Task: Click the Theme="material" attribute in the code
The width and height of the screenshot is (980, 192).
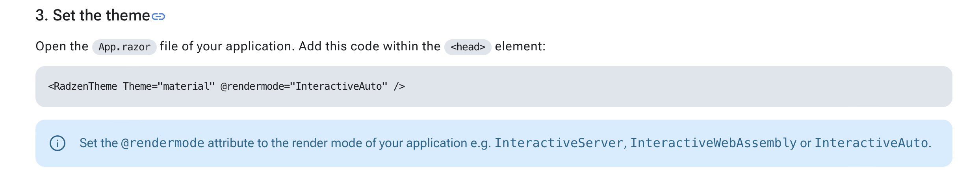Action: pyautogui.click(x=169, y=87)
